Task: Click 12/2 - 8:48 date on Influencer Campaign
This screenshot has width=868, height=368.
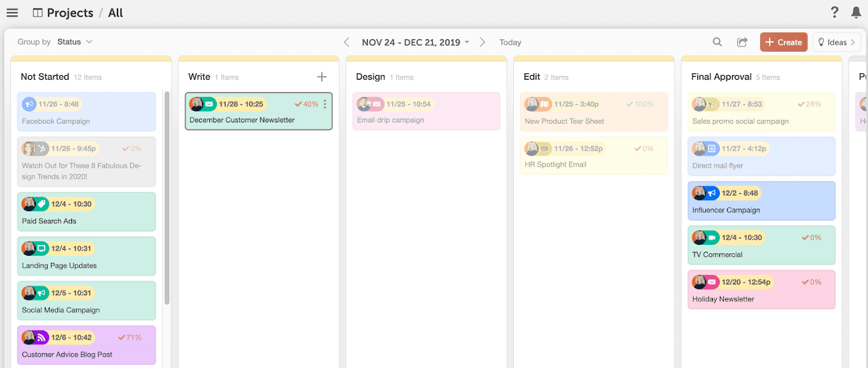Action: pyautogui.click(x=740, y=193)
